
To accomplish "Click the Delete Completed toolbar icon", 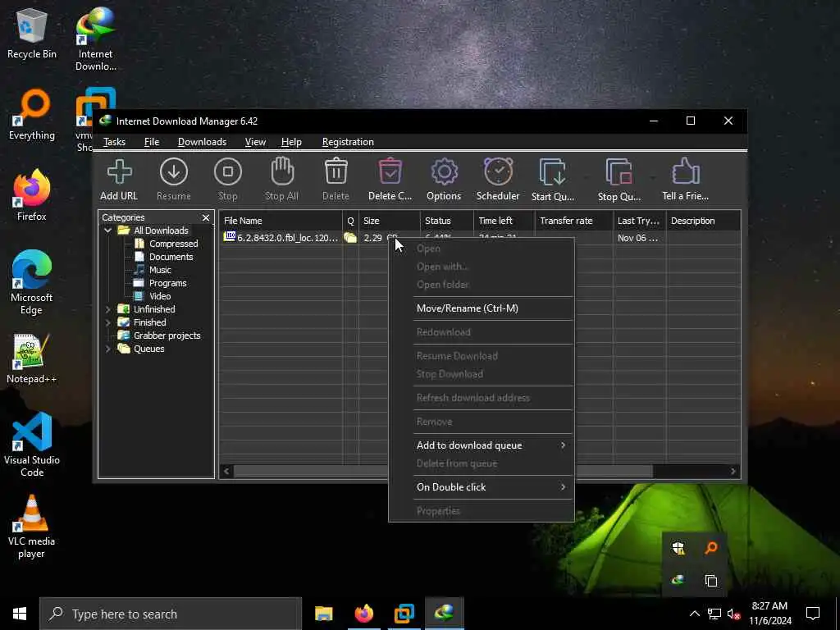I will pyautogui.click(x=390, y=172).
